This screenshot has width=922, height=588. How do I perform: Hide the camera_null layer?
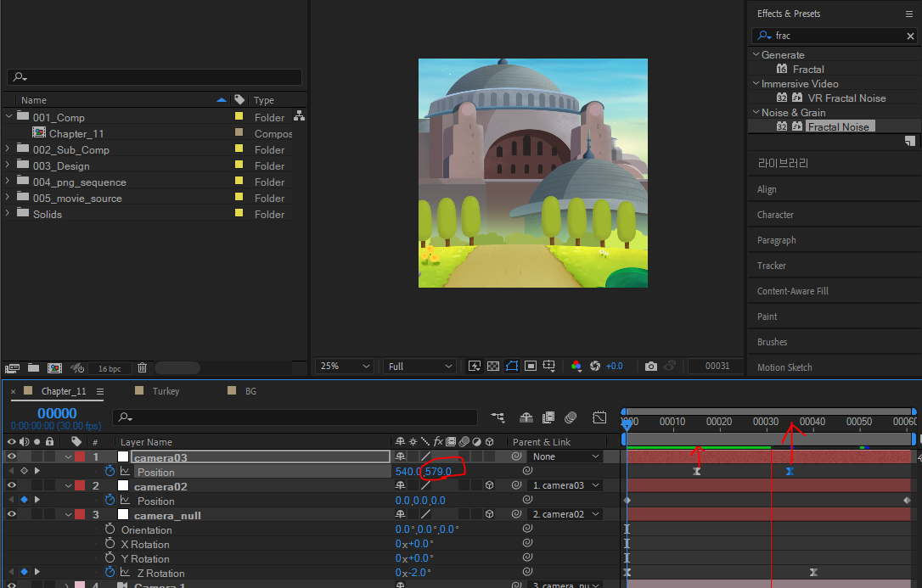click(x=11, y=514)
